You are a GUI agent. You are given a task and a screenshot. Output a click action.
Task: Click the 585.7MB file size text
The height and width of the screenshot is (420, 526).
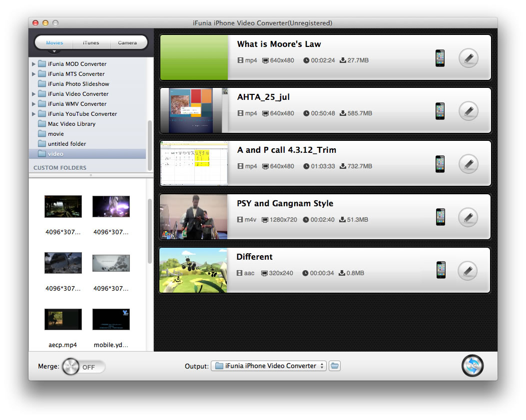click(x=360, y=113)
